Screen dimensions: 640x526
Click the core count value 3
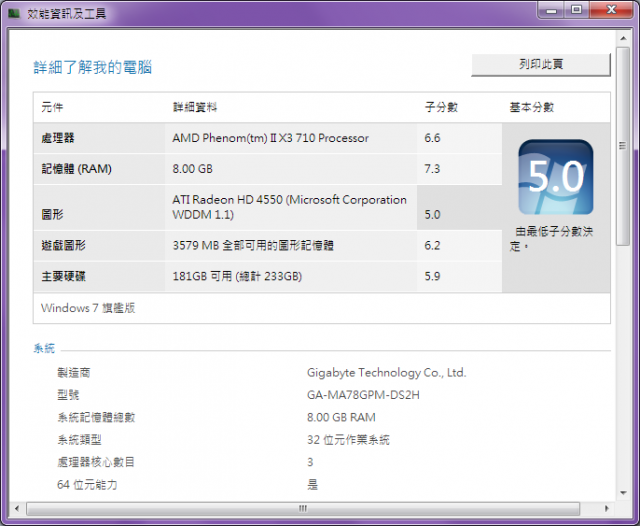(x=310, y=462)
